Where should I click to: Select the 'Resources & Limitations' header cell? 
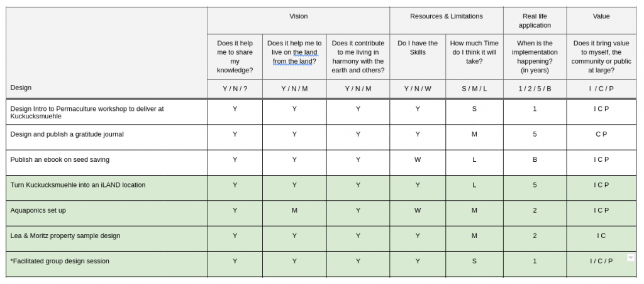(x=446, y=16)
